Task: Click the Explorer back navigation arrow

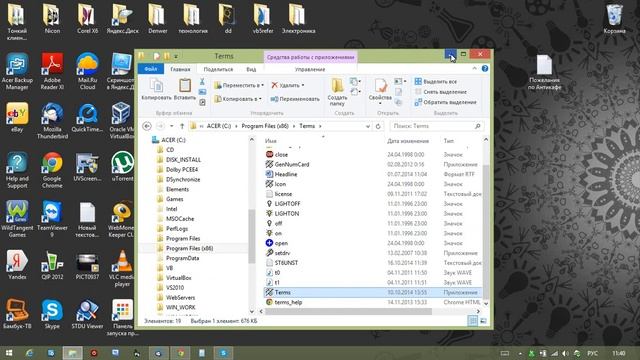Action: click(147, 126)
